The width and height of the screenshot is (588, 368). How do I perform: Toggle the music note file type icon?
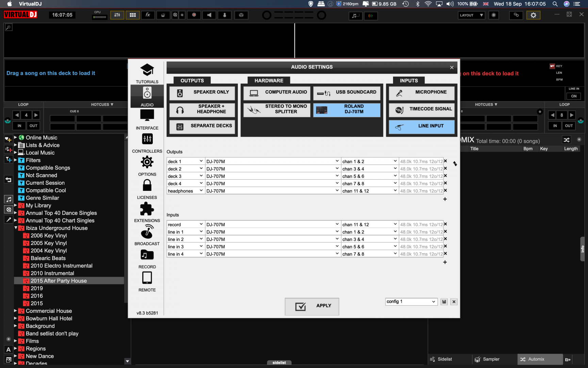(9, 199)
